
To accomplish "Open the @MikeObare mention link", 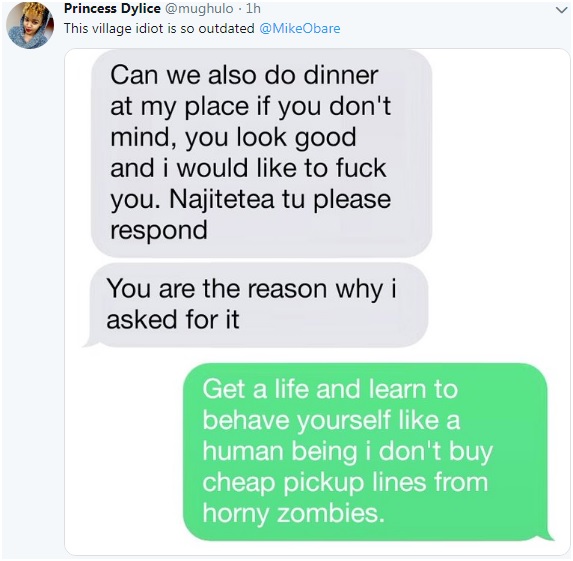I will (x=300, y=29).
